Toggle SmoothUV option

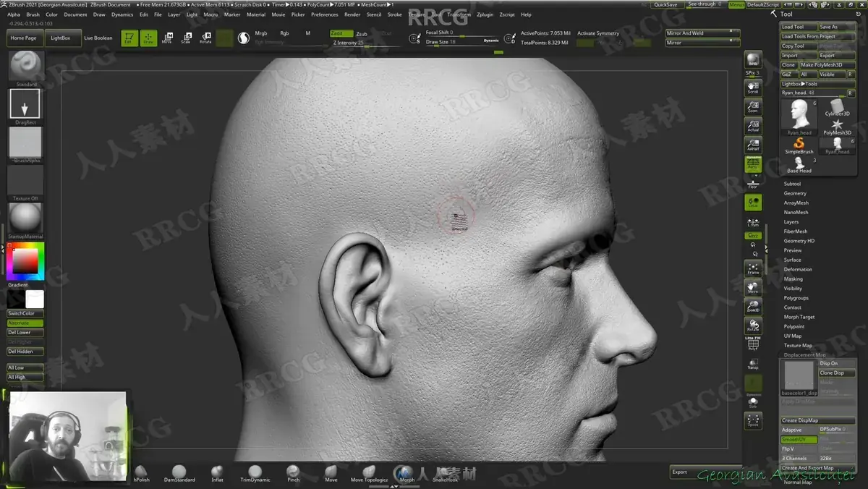click(799, 440)
